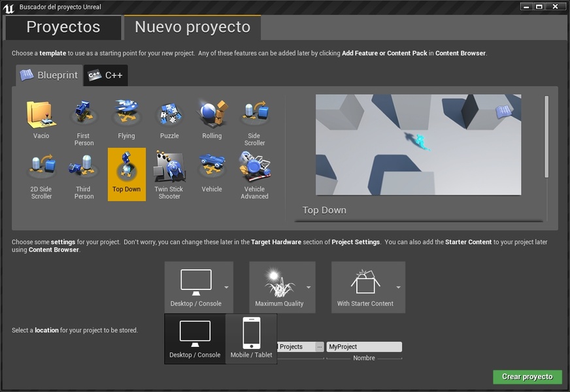Pick the Twin Stick Shooter template
570x392 pixels.
169,174
